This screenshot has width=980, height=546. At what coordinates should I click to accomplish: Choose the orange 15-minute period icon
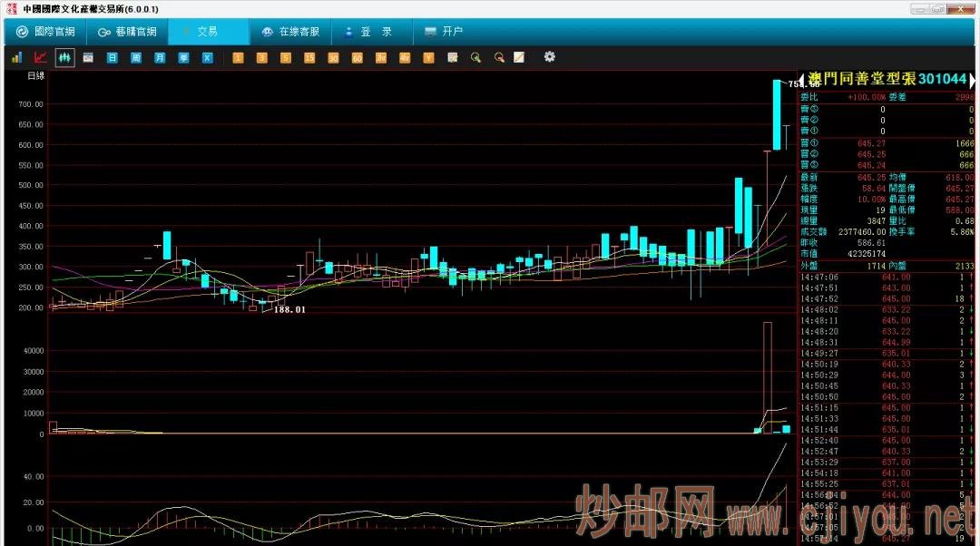point(309,57)
